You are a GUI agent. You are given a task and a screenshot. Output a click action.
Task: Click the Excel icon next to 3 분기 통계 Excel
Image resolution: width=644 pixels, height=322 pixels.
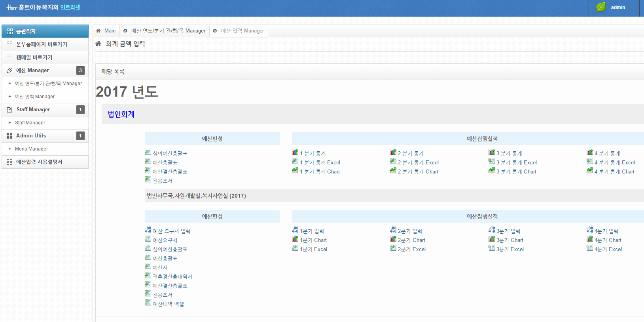(491, 162)
